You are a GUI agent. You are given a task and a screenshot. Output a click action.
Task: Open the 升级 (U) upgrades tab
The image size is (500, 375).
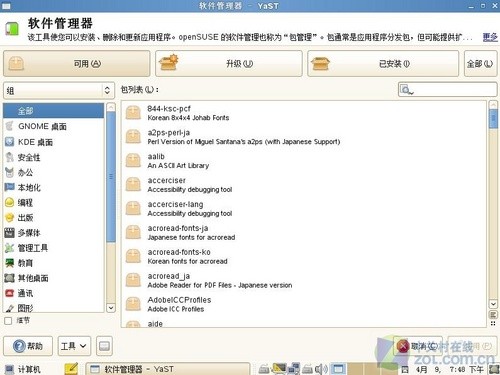(x=229, y=63)
